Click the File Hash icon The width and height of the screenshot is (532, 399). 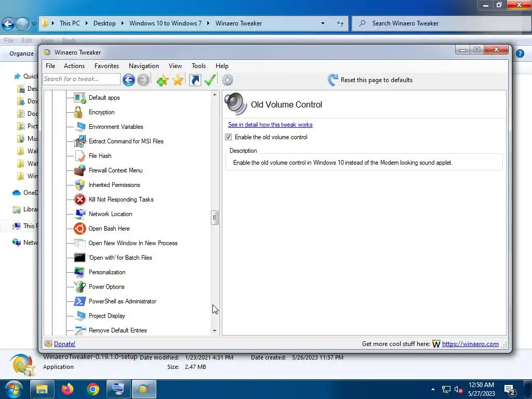(79, 156)
